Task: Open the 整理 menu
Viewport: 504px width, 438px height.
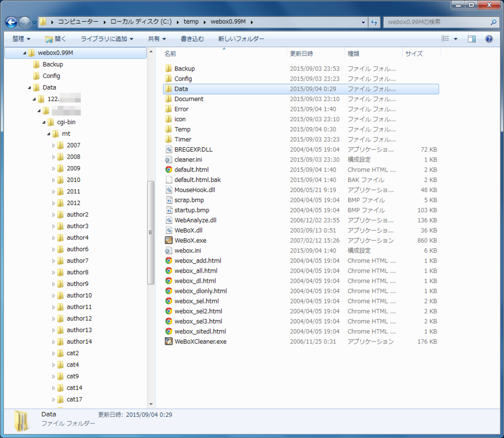Action: [x=21, y=38]
